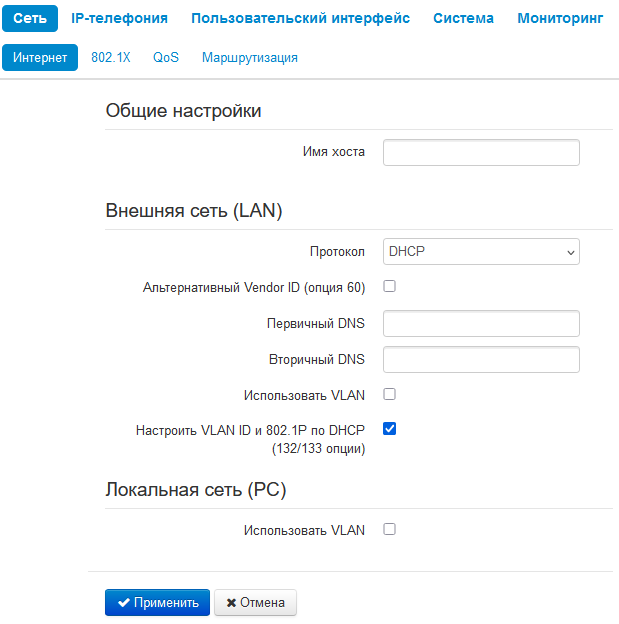
Task: Switch to the 802.1X subtab
Action: (111, 57)
